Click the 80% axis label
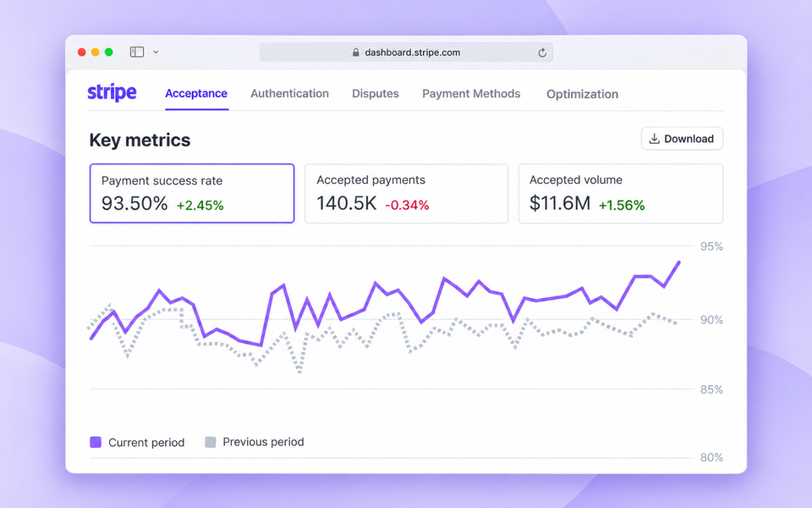Screen dimensions: 812x508 tap(711, 458)
